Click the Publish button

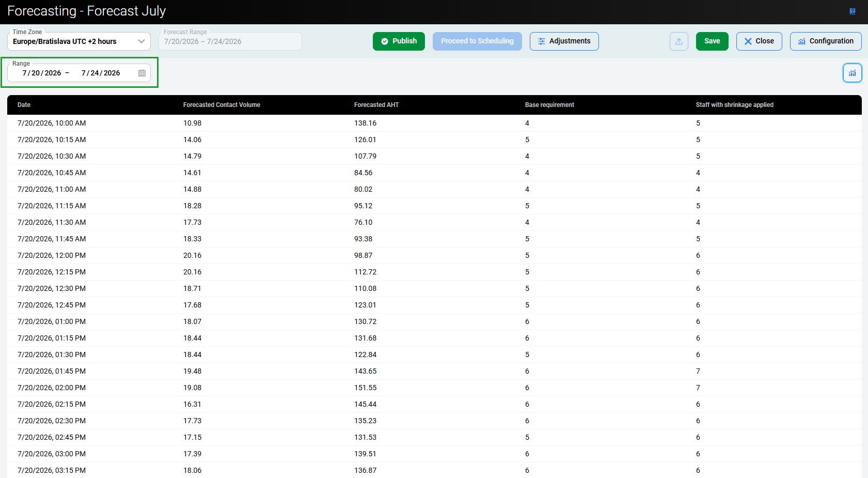point(399,41)
